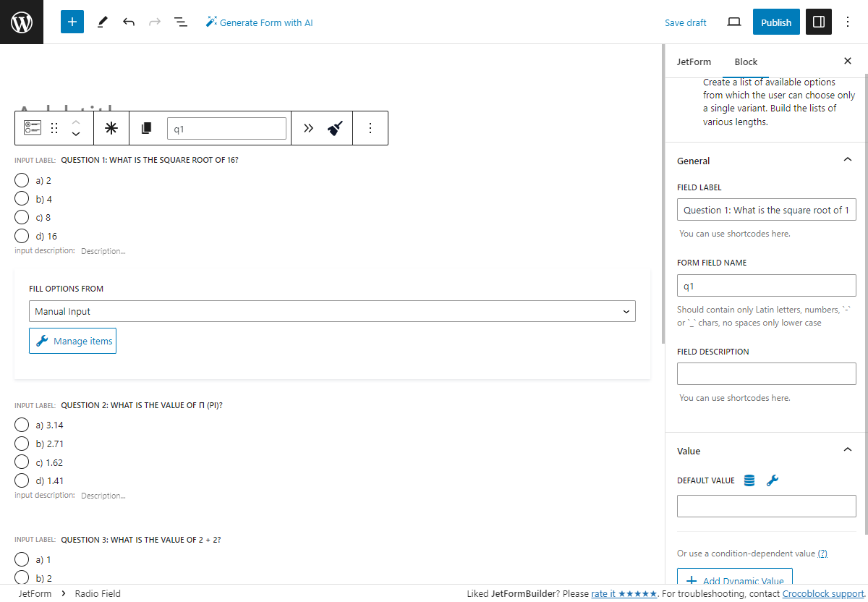Collapse the Value section
This screenshot has height=602, width=868.
pos(847,450)
